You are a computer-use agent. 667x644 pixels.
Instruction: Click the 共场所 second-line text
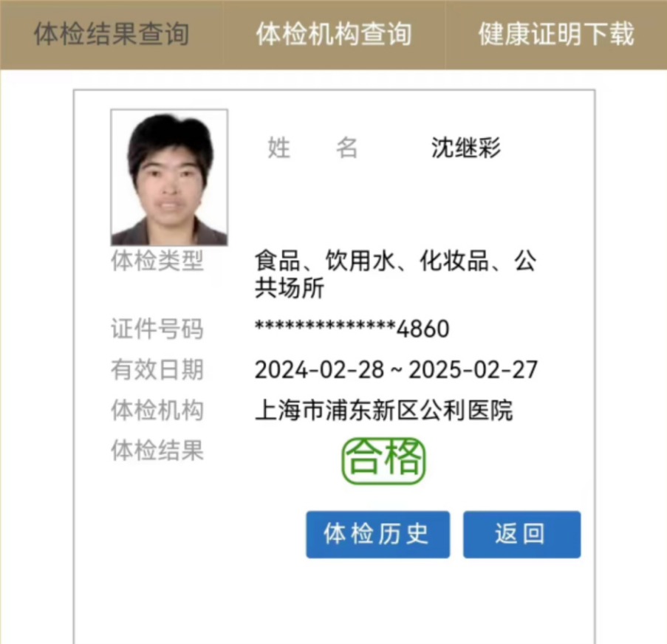click(290, 287)
